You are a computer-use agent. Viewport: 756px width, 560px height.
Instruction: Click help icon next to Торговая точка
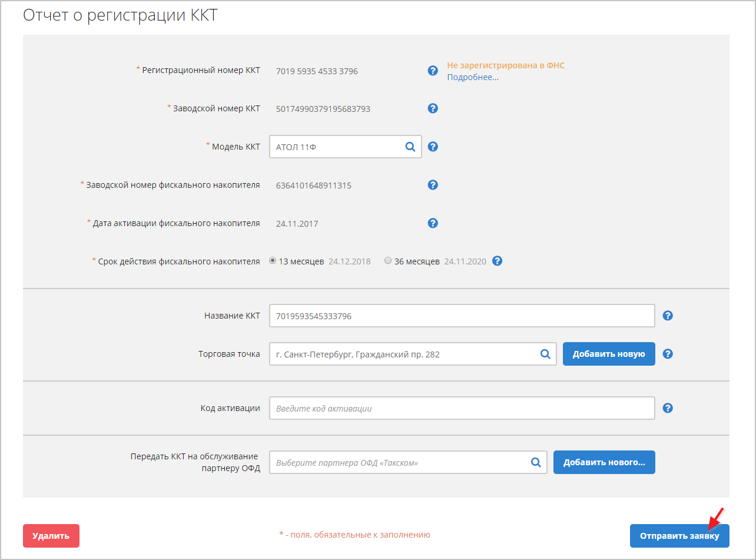pos(668,354)
